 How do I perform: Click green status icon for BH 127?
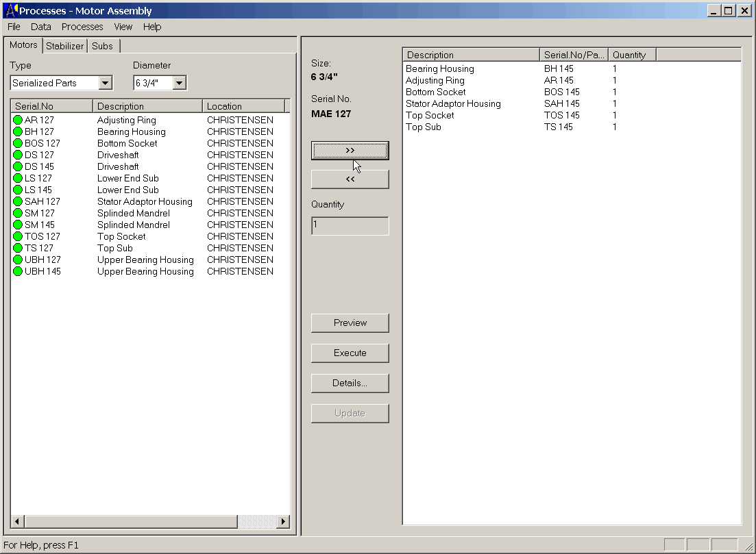[x=18, y=131]
